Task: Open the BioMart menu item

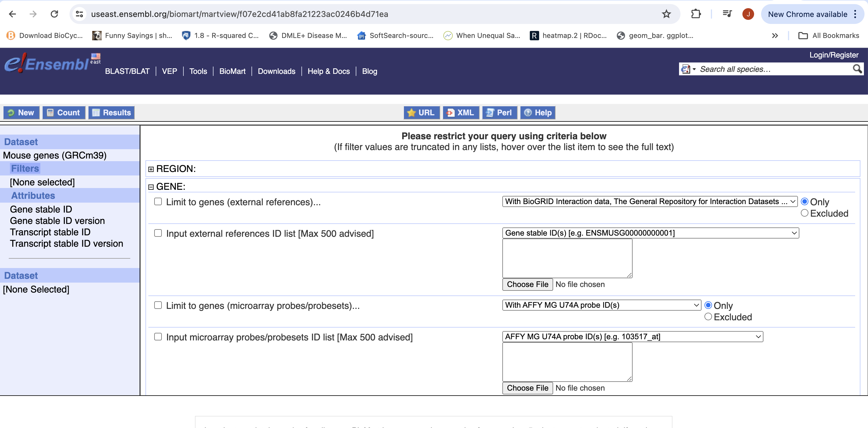Action: point(232,72)
